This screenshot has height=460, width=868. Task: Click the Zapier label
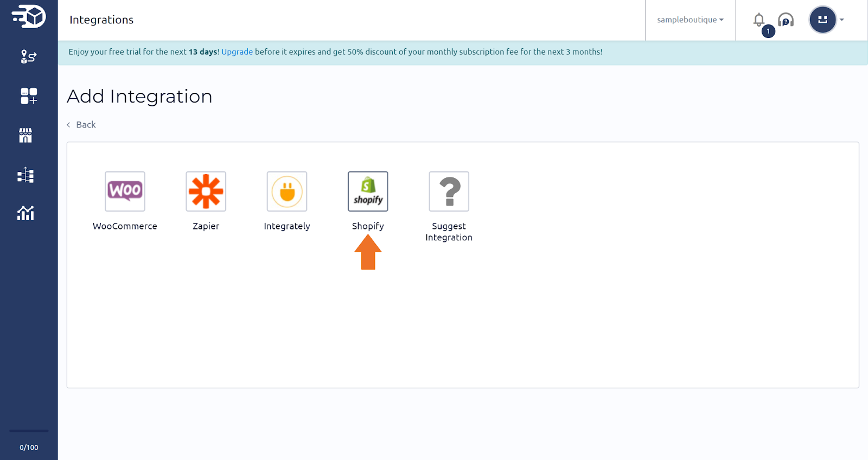click(206, 226)
